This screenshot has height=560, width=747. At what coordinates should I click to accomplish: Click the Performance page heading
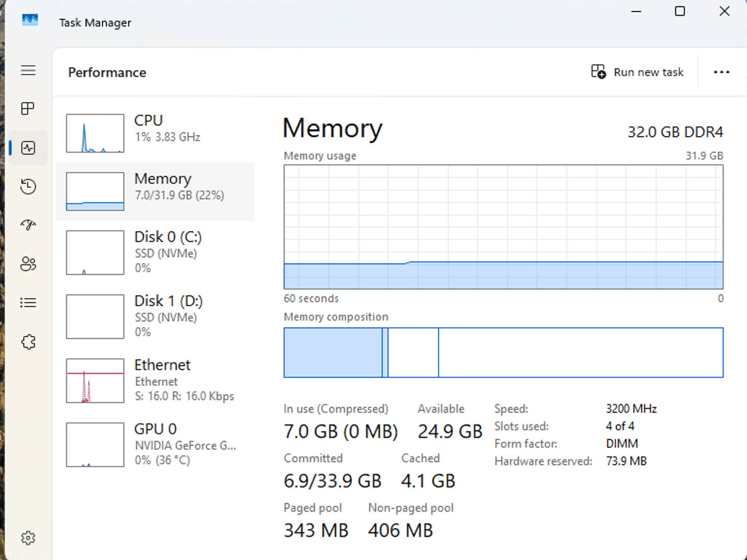tap(107, 73)
